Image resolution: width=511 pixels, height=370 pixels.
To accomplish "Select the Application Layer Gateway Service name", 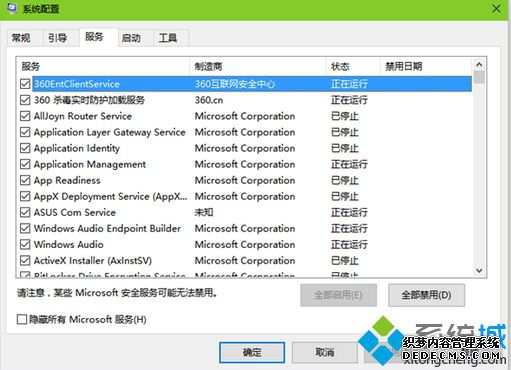I will pos(110,132).
